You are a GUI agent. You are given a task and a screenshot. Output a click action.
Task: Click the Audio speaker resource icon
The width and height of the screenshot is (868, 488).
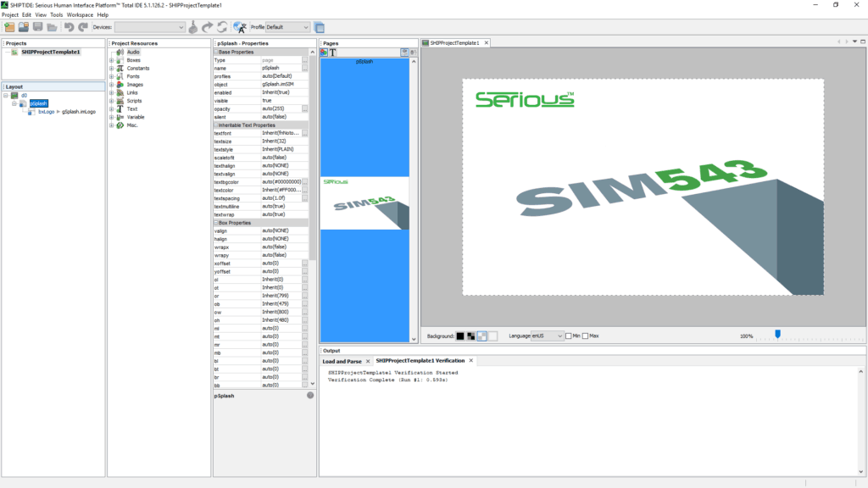coord(120,52)
